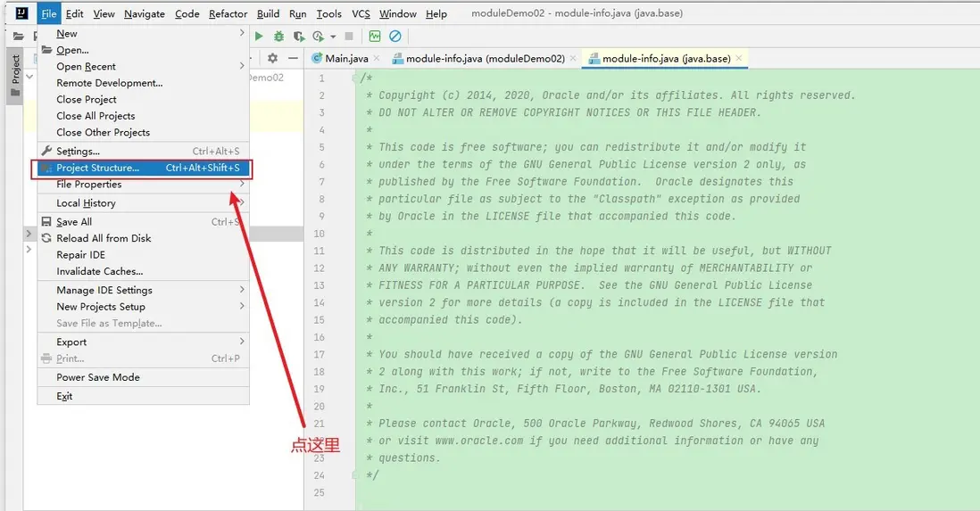Toggle Power Save Mode
Screen dimensions: 980x511
tap(143, 377)
